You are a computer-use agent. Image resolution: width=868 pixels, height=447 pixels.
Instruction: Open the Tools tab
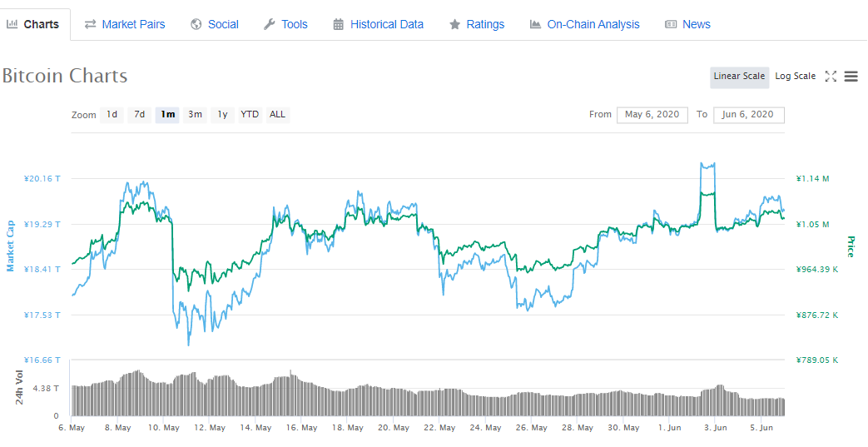click(x=295, y=24)
